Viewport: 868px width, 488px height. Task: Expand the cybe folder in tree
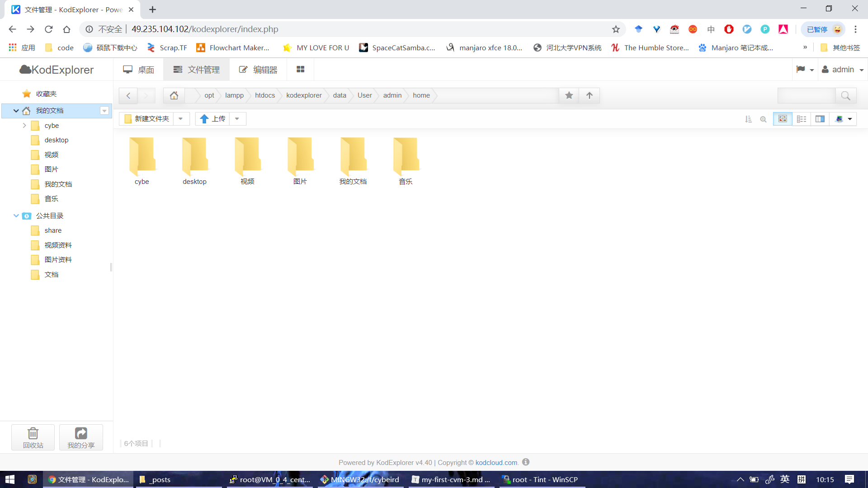click(x=24, y=126)
